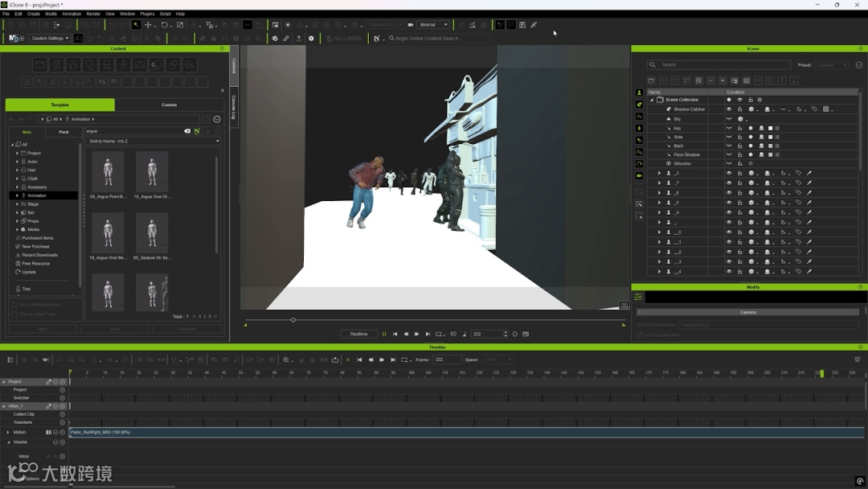868x489 pixels.
Task: Click the Realtime button below viewport
Action: 358,334
